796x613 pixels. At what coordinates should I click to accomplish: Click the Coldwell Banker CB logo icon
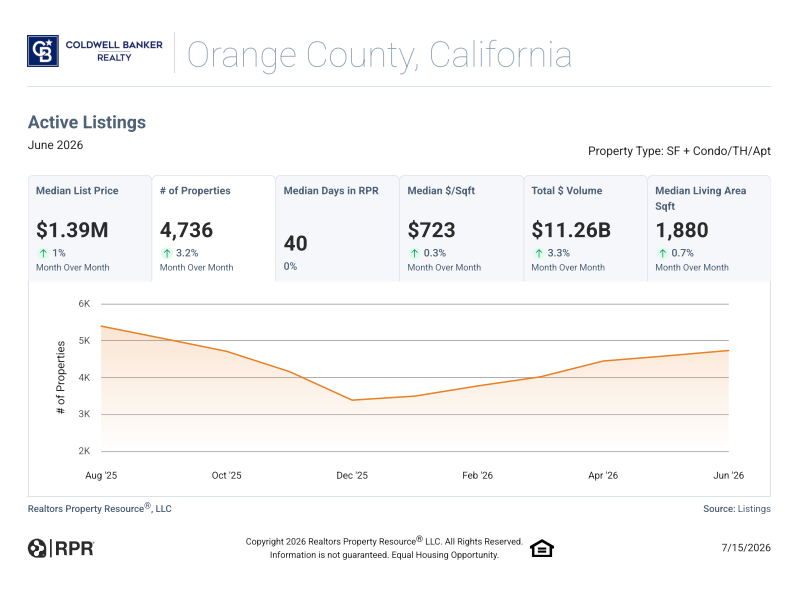(43, 51)
